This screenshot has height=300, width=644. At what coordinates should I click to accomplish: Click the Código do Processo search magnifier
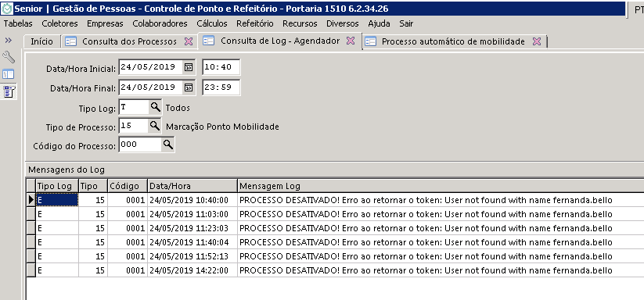[x=168, y=145]
